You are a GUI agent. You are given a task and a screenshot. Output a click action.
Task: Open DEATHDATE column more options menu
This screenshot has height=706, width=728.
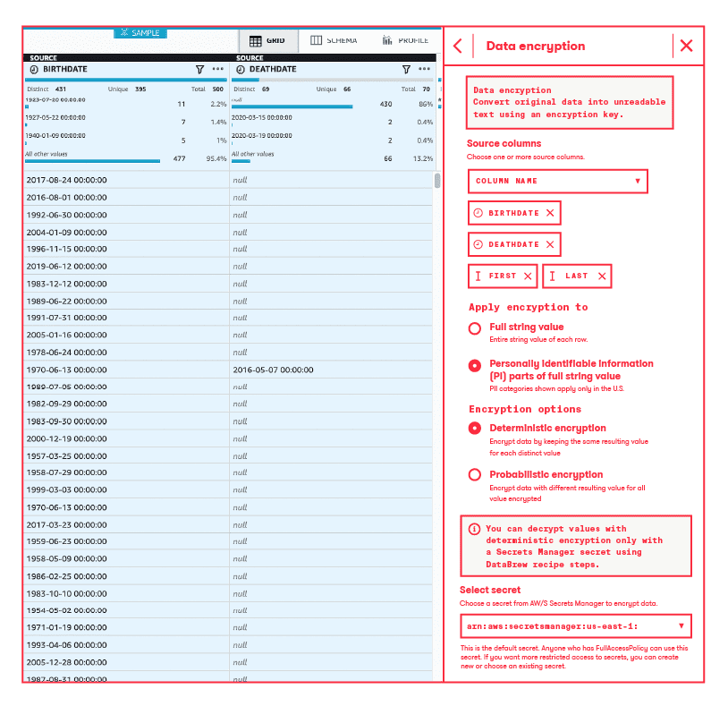pyautogui.click(x=424, y=69)
